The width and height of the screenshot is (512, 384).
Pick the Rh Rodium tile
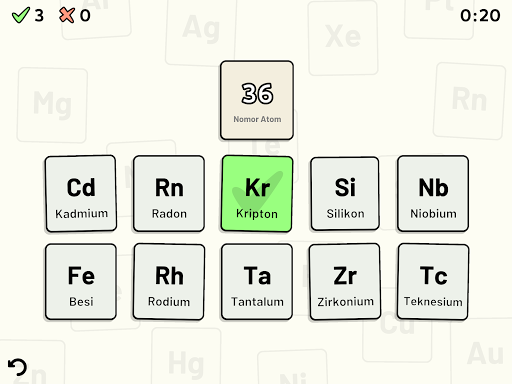[x=169, y=282]
